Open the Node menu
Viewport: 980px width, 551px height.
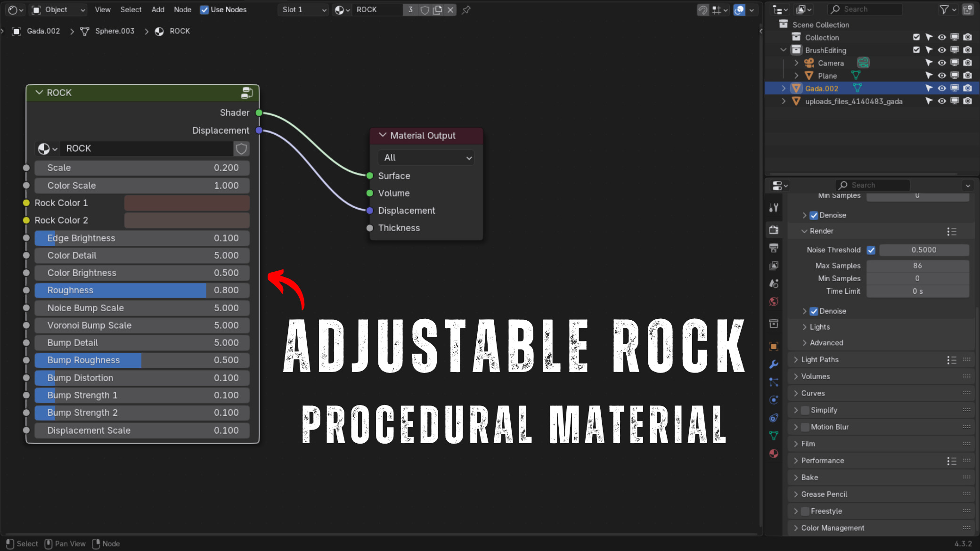pos(182,10)
